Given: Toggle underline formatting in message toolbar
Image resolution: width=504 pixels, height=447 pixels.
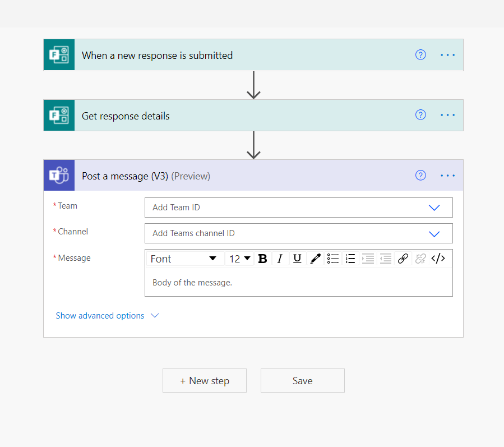Looking at the screenshot, I should [x=297, y=259].
